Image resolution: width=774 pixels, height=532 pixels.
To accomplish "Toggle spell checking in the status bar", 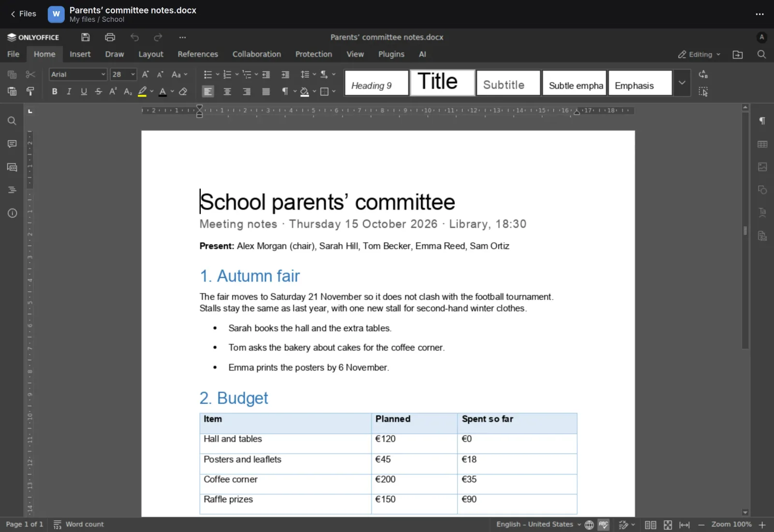I will tap(603, 525).
